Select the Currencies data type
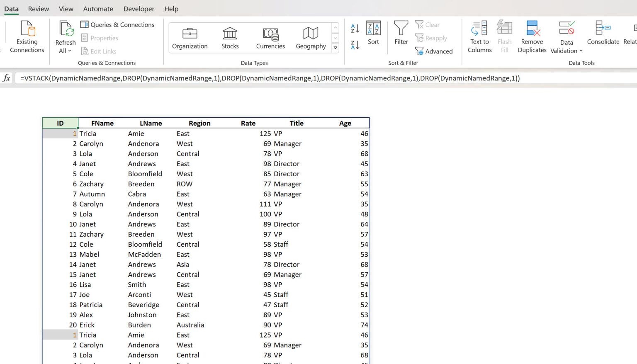 (270, 37)
